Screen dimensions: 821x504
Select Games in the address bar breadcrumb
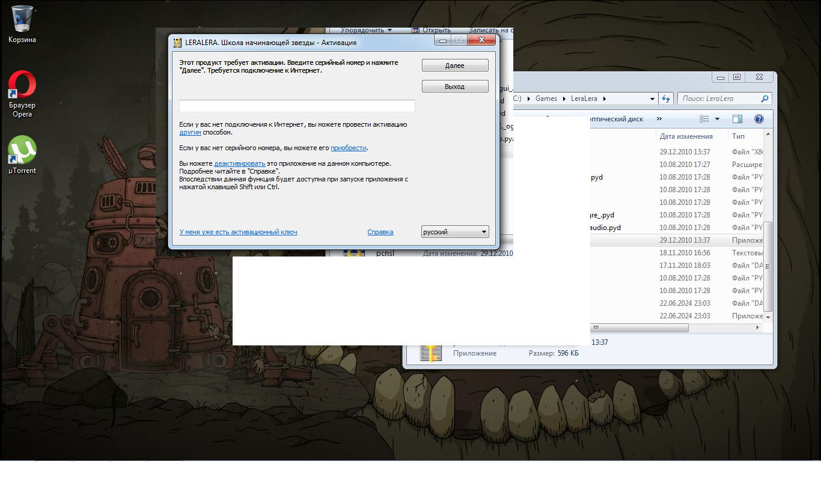[x=546, y=99]
